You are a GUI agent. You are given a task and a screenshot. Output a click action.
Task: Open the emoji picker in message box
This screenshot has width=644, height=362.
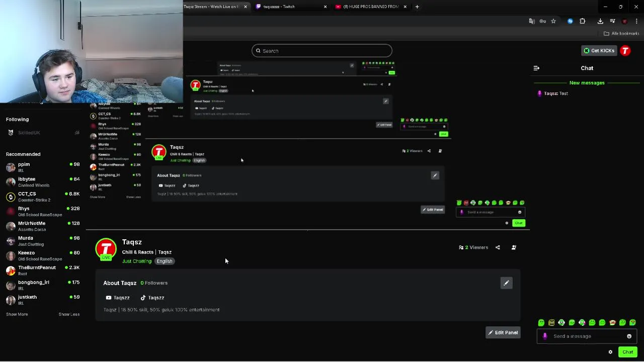[629, 336]
